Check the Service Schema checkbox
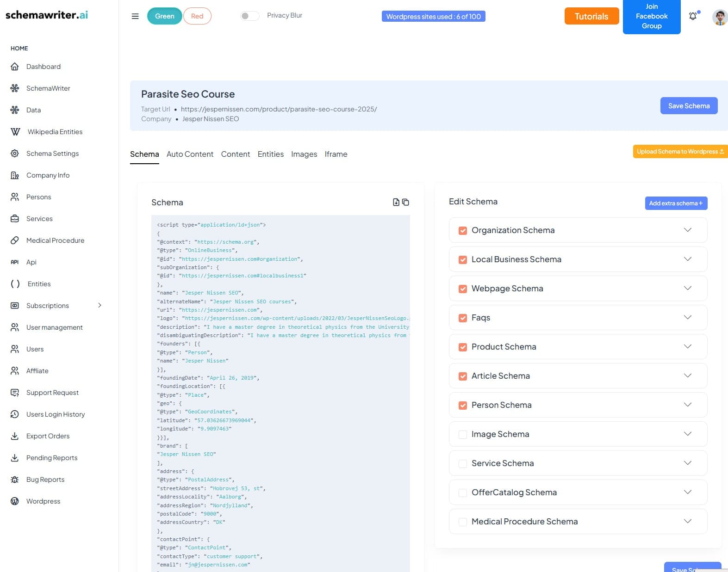Viewport: 728px width, 572px height. [x=463, y=464]
